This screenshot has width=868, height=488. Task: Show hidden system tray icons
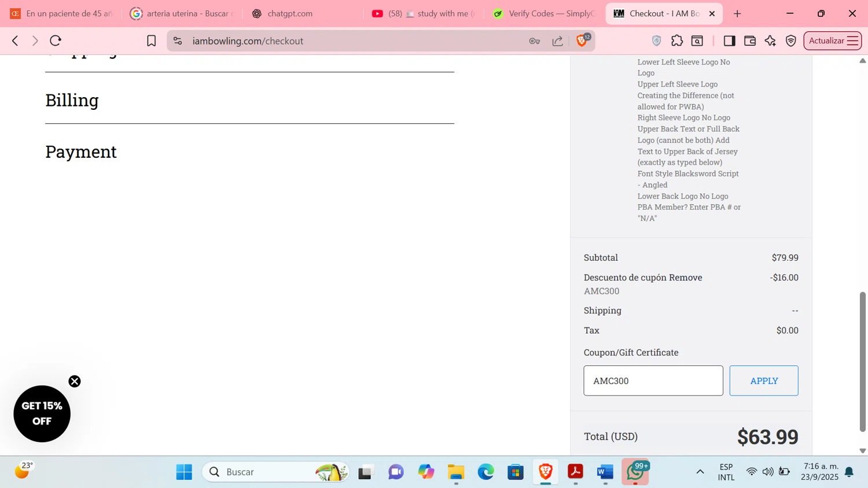coord(700,472)
